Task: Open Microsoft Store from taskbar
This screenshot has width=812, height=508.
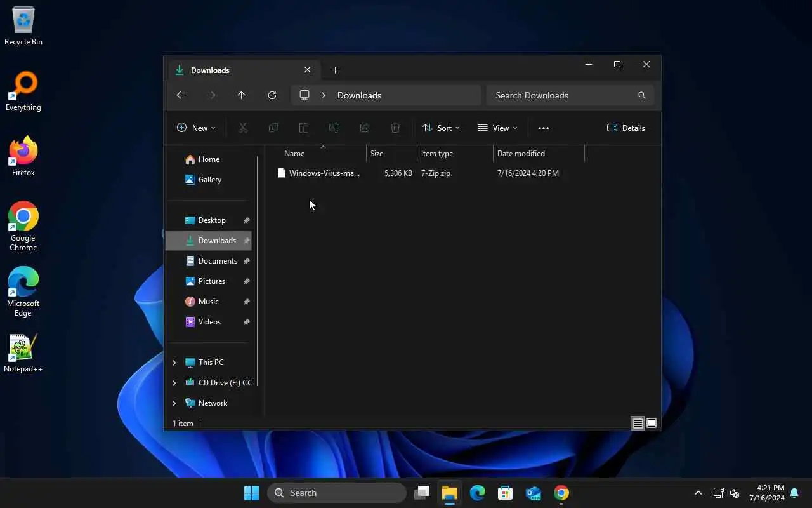Action: [506, 493]
